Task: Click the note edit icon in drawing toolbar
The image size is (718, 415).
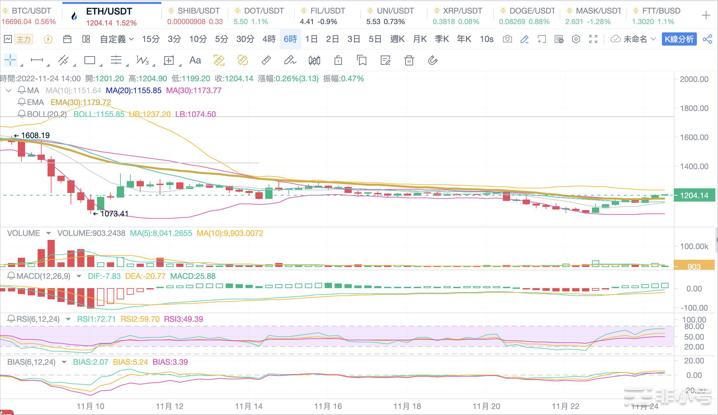Action: pos(386,60)
